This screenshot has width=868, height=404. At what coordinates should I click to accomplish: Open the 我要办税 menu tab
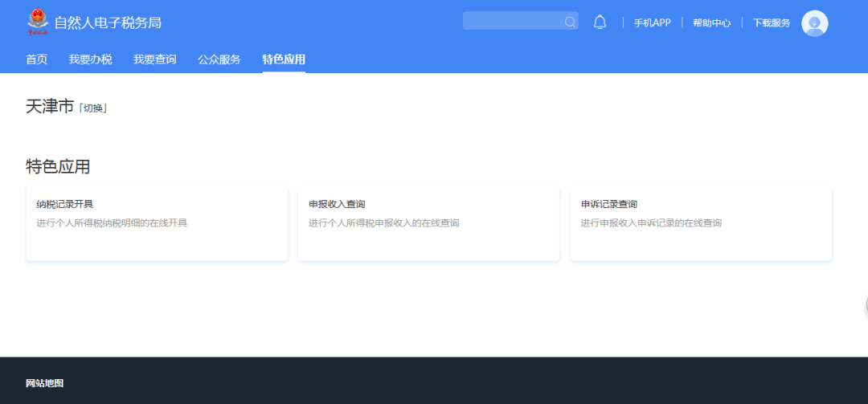90,59
